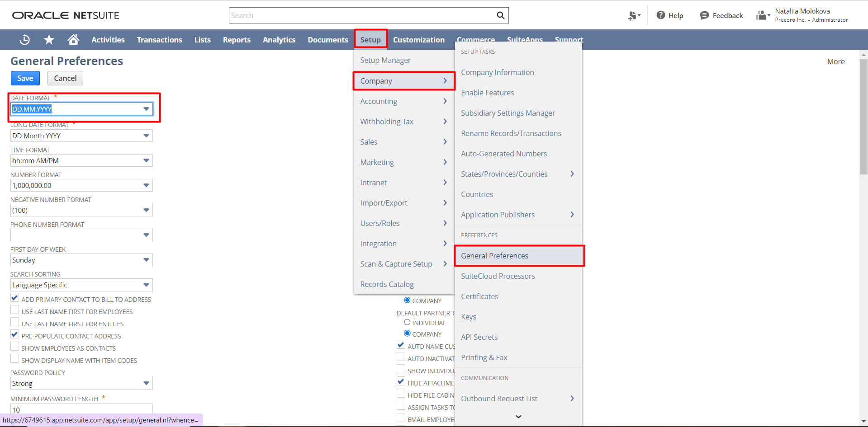Open the Transactions menu
Viewport: 868px width, 427px height.
click(x=159, y=39)
